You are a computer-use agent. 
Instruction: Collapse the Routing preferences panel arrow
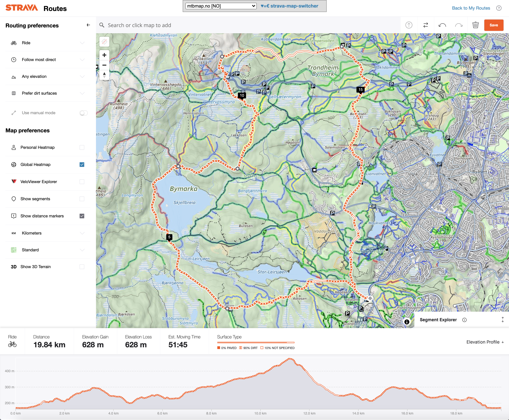(x=88, y=25)
